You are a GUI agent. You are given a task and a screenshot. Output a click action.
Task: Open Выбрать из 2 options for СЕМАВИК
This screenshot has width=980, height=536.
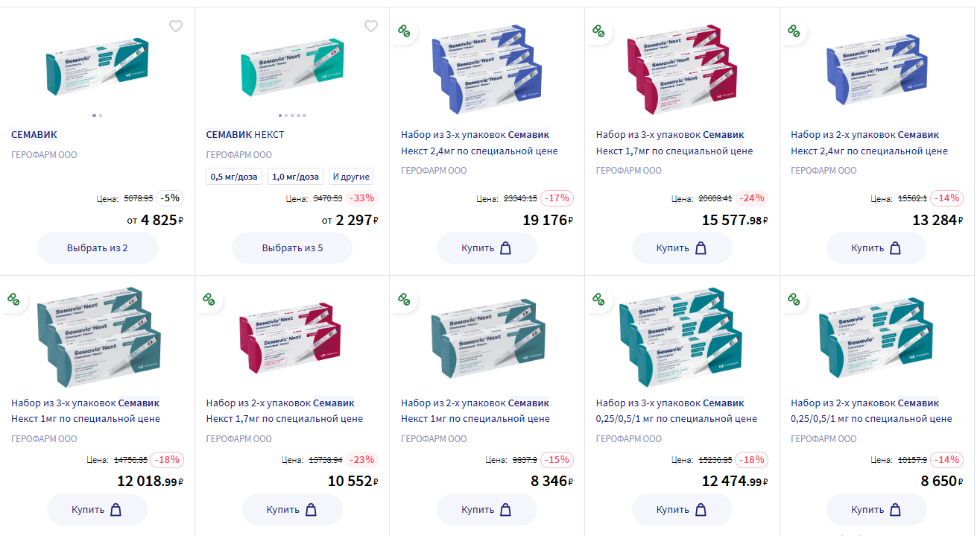click(x=98, y=247)
